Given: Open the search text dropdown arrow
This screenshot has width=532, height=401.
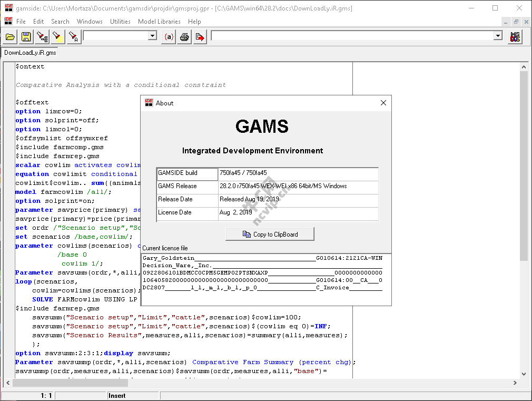Looking at the screenshot, I should coord(153,36).
